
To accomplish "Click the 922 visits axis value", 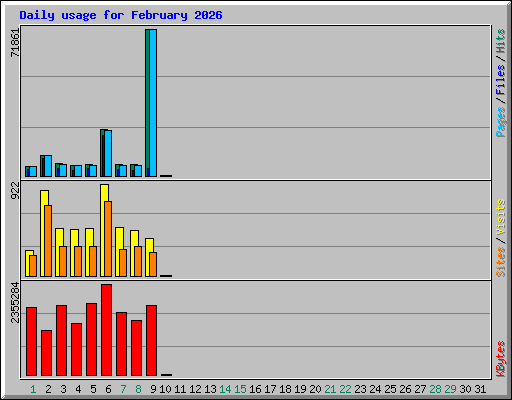I will (x=15, y=191).
